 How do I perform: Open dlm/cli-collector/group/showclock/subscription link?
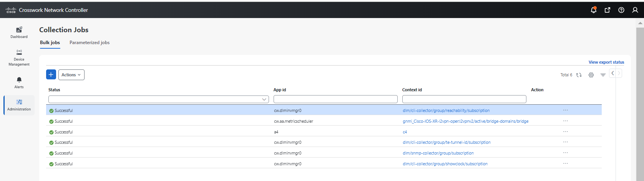click(x=445, y=164)
